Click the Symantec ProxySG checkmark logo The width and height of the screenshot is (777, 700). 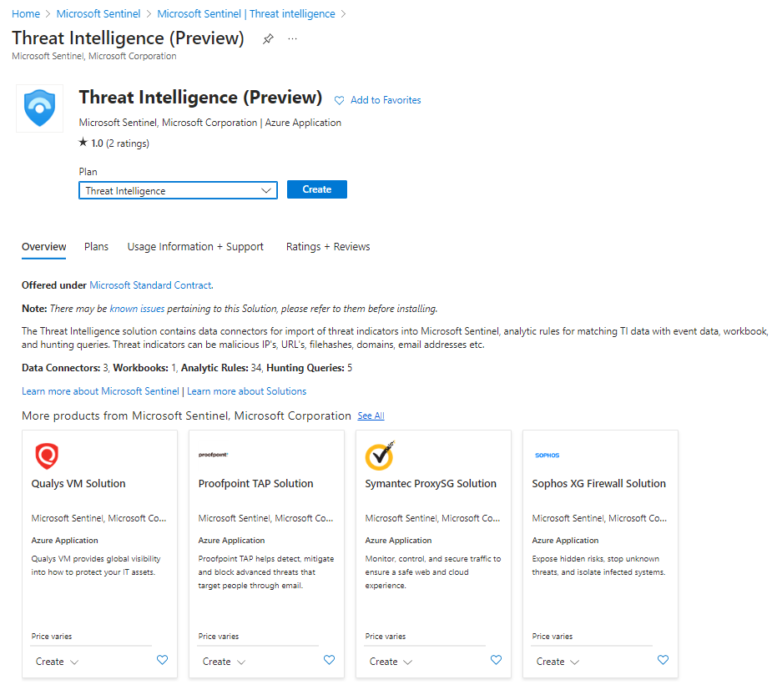(x=380, y=456)
